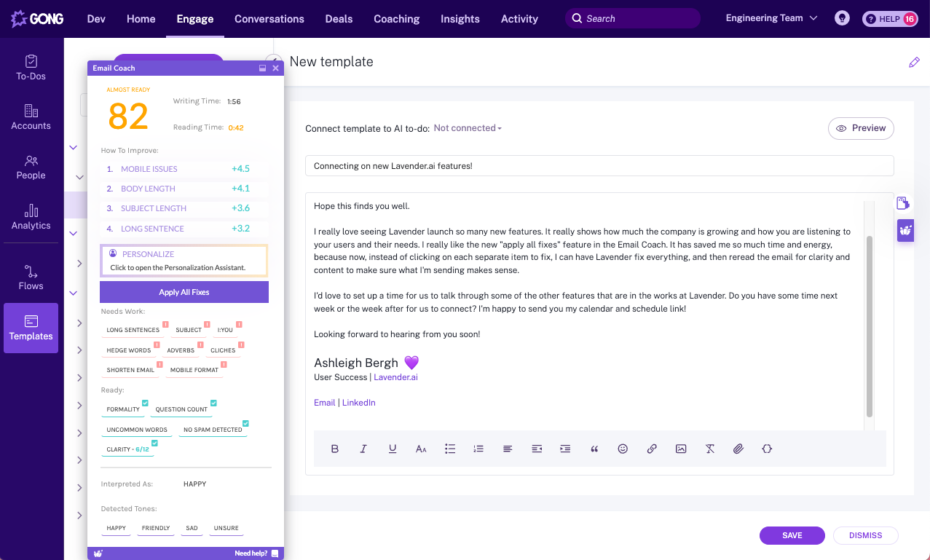Click Lavender logo in Email Coach footer

tap(98, 553)
